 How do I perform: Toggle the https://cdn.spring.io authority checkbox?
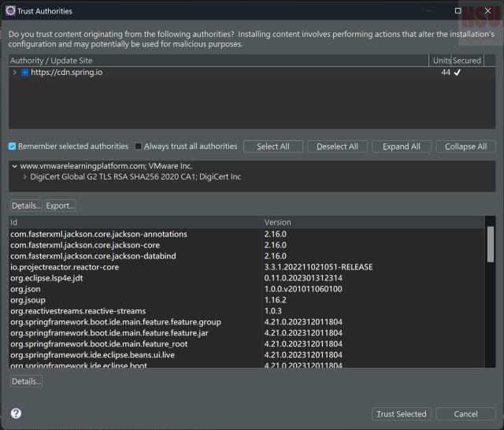point(25,72)
